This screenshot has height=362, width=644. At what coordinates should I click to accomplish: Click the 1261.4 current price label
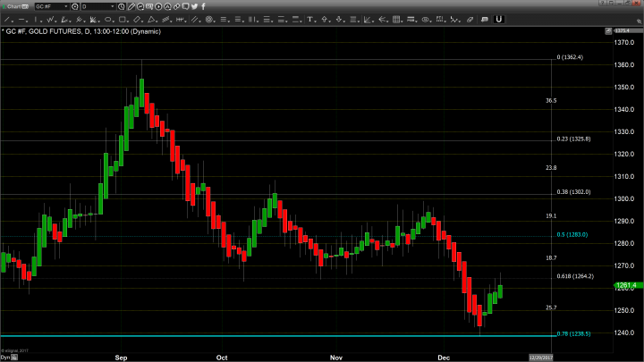coord(624,286)
